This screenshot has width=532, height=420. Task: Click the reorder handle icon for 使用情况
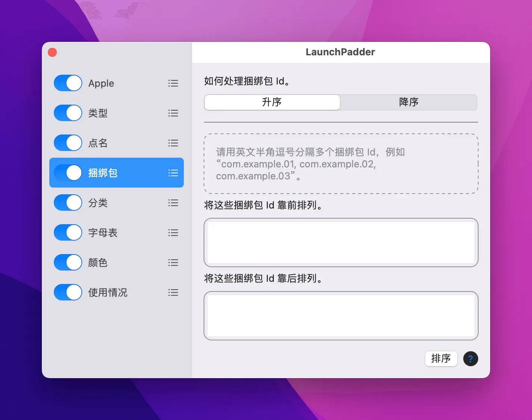pyautogui.click(x=173, y=292)
